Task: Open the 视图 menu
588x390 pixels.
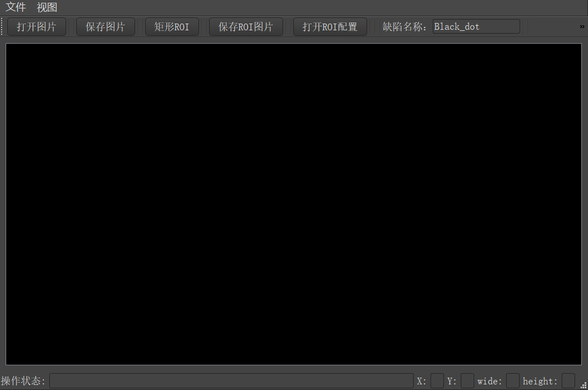Action: tap(47, 7)
